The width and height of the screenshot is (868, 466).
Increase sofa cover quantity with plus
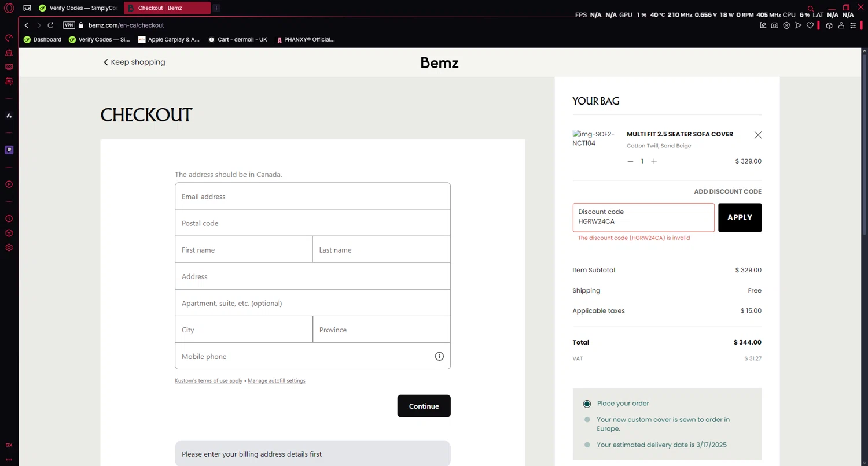pyautogui.click(x=654, y=161)
